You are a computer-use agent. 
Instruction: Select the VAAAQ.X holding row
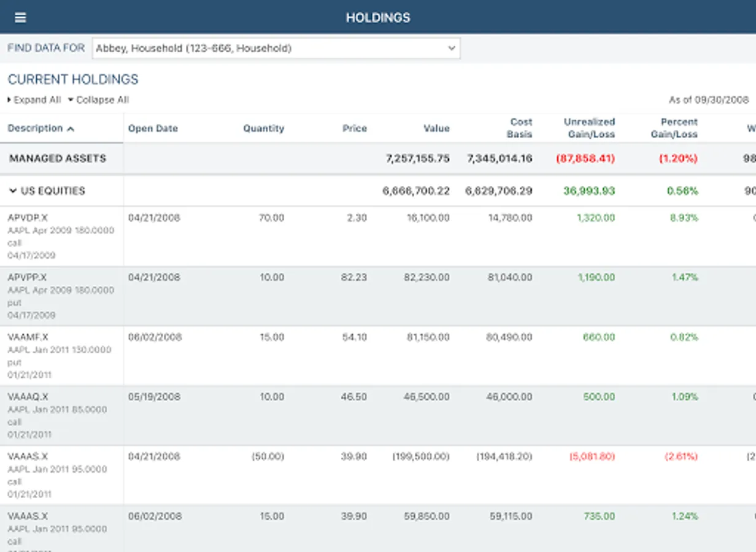[x=28, y=397]
